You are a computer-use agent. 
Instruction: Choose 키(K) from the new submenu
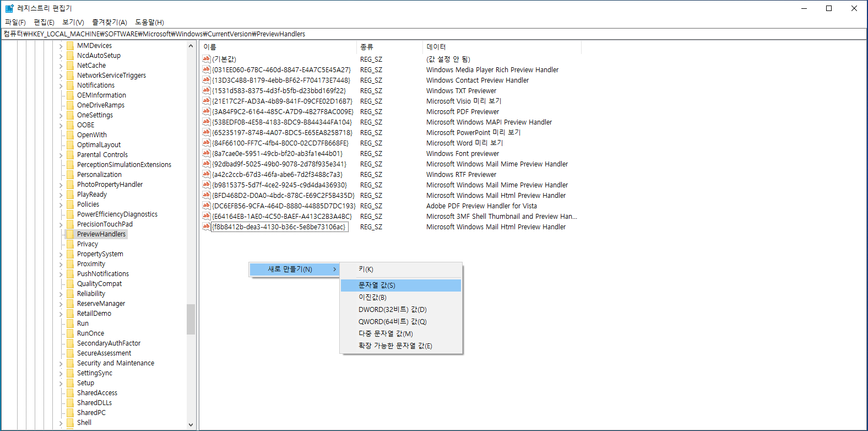[x=401, y=270]
